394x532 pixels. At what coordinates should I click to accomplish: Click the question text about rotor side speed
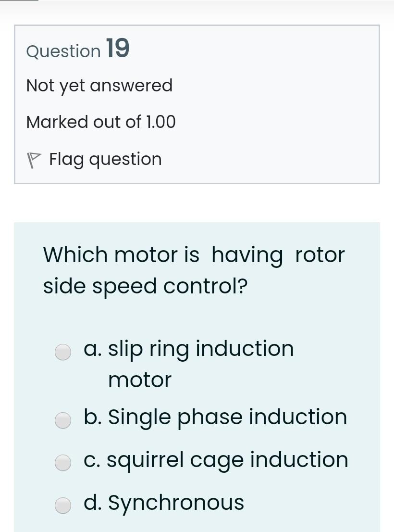click(194, 269)
